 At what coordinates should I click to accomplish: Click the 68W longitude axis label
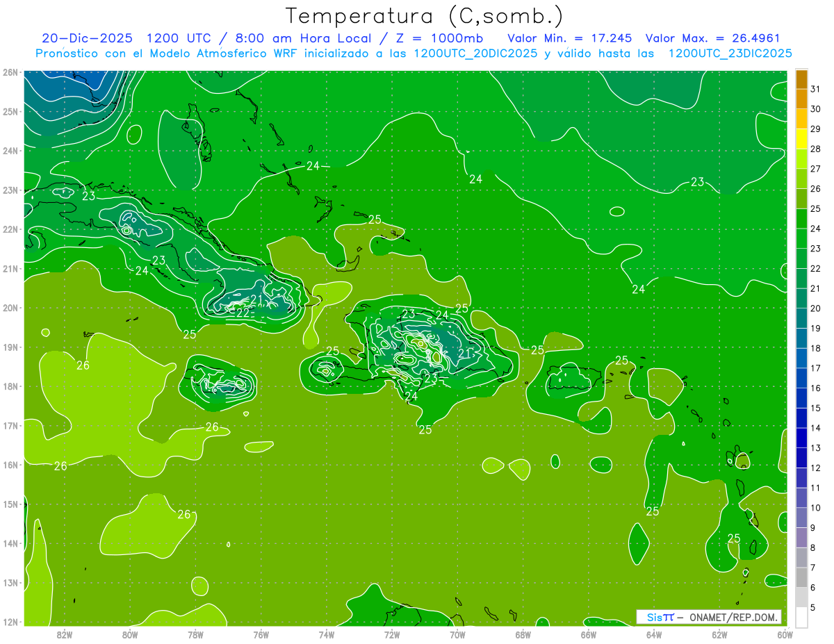point(523,634)
